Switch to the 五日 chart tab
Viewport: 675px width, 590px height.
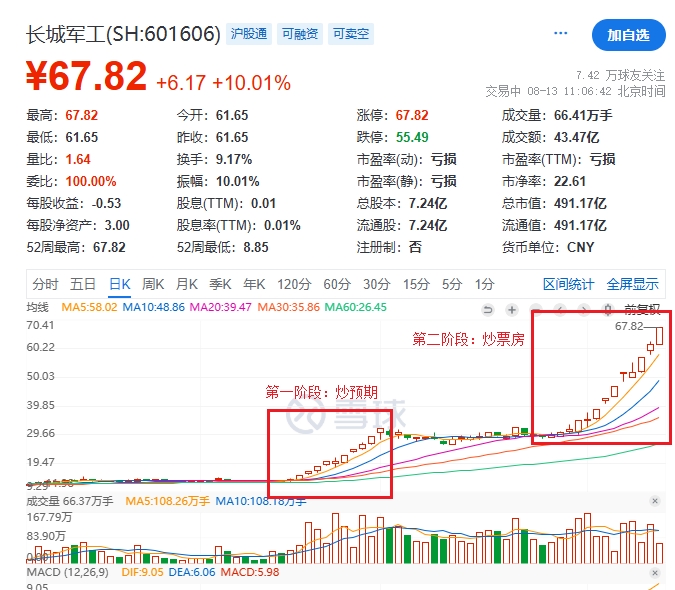tap(83, 284)
